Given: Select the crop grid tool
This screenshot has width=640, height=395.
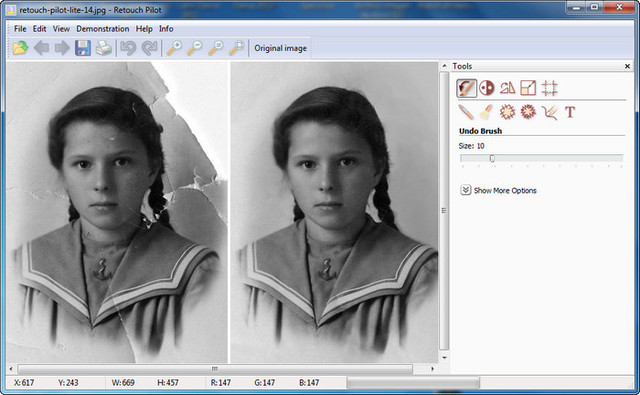Looking at the screenshot, I should (549, 88).
